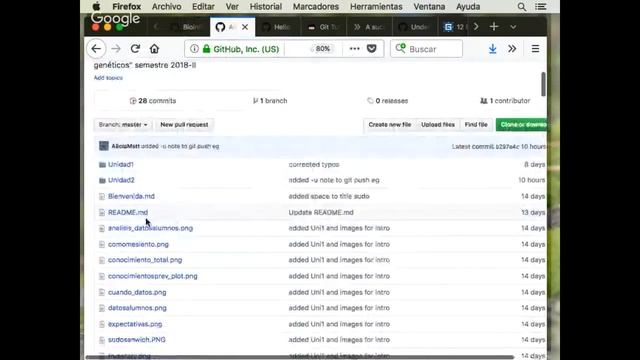Switch to the Hello tab
The width and height of the screenshot is (640, 360).
(277, 27)
